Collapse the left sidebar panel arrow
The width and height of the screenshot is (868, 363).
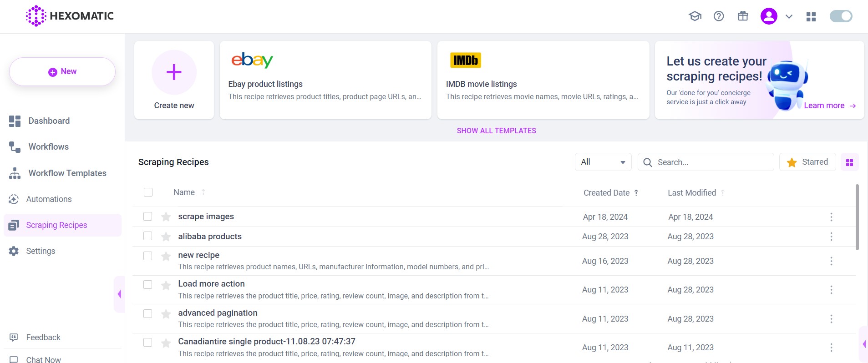coord(119,294)
